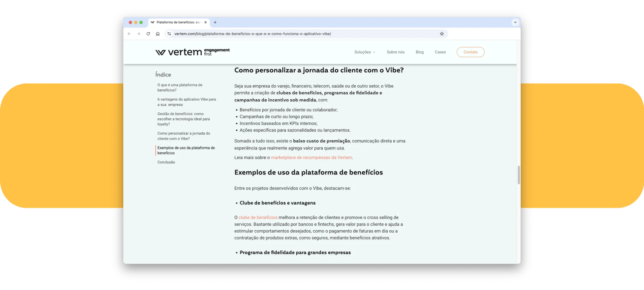Click bullet 'Programa de fidelidade para grandes empresas'
The height and width of the screenshot is (290, 644).
pos(295,253)
